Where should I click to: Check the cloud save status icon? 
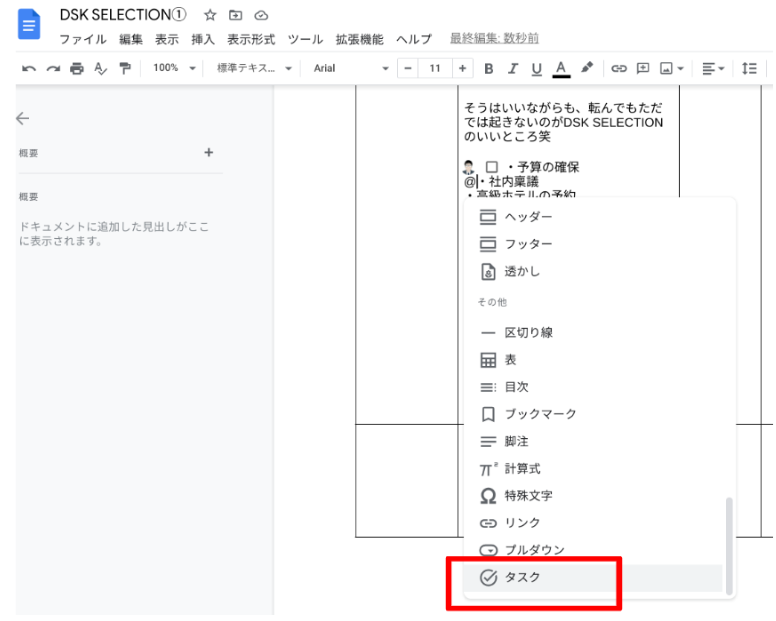[261, 16]
